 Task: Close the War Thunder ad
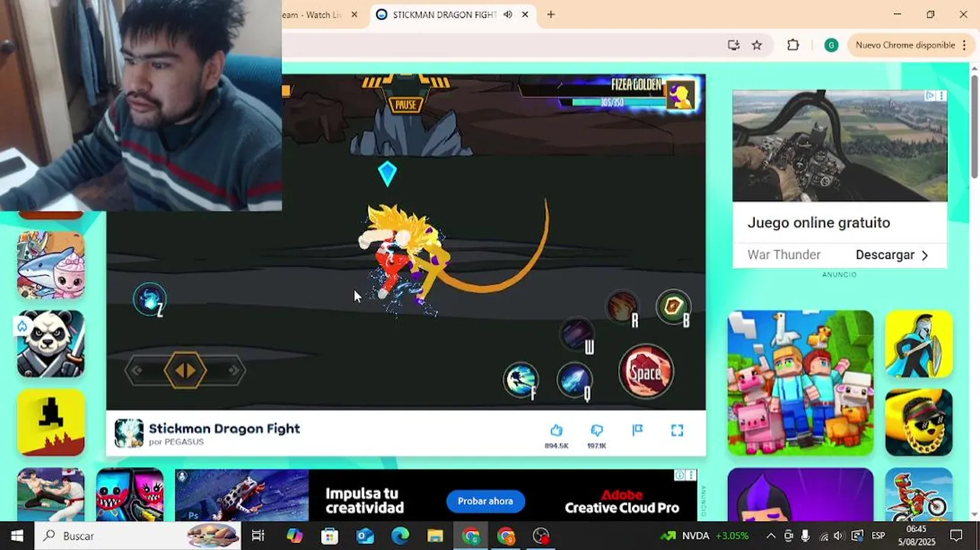(941, 95)
